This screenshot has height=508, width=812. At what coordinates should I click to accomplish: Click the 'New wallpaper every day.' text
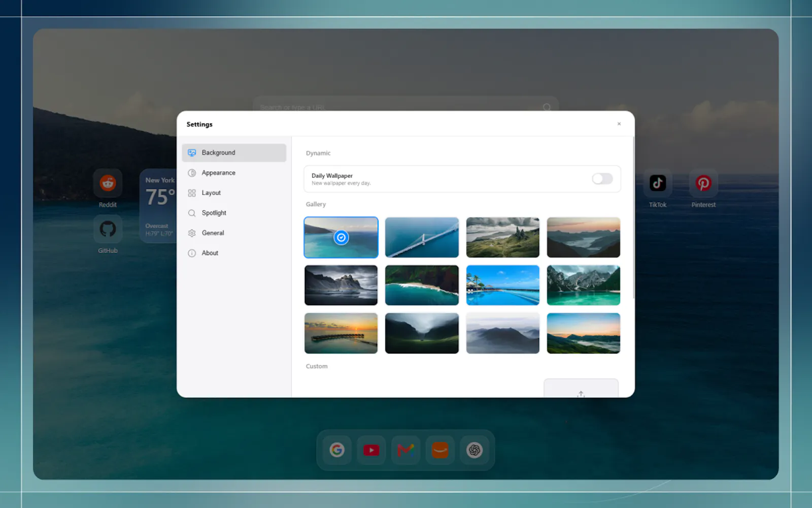(x=341, y=183)
